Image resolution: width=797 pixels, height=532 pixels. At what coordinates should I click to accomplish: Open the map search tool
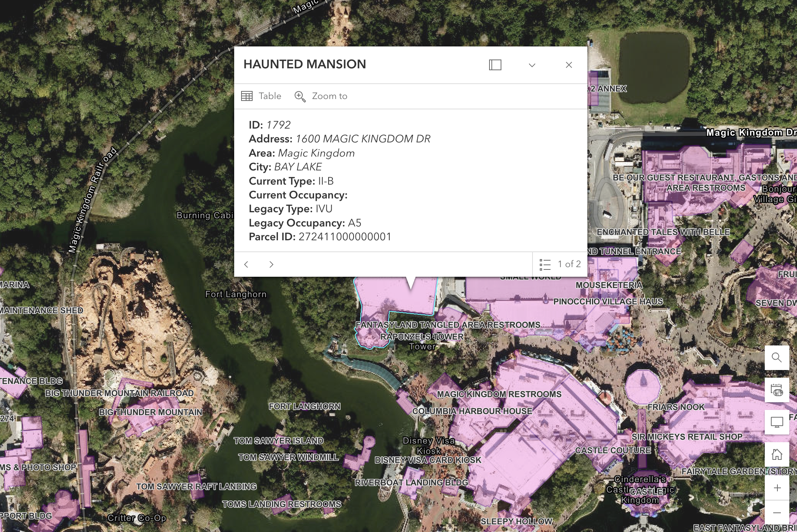coord(777,357)
